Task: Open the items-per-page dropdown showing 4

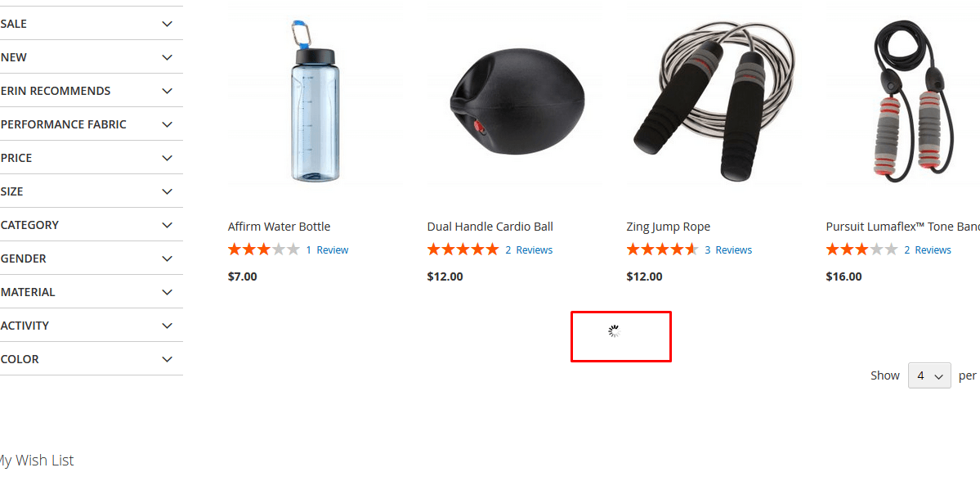Action: [x=929, y=375]
